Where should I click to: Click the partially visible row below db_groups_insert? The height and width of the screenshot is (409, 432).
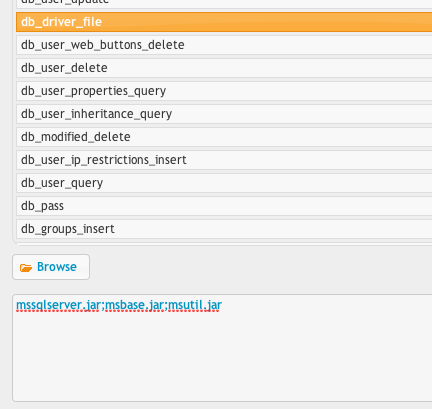[x=224, y=244]
